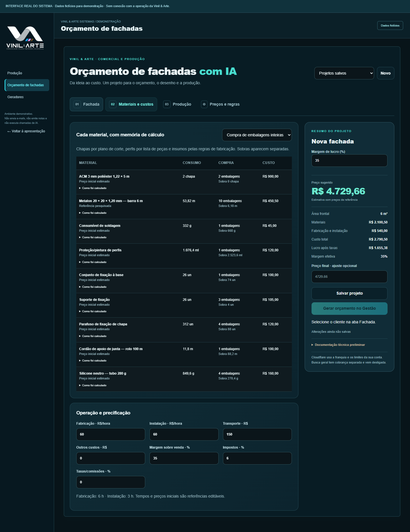410x532 pixels.
Task: Click the CUSTO column header
Action: [268, 163]
